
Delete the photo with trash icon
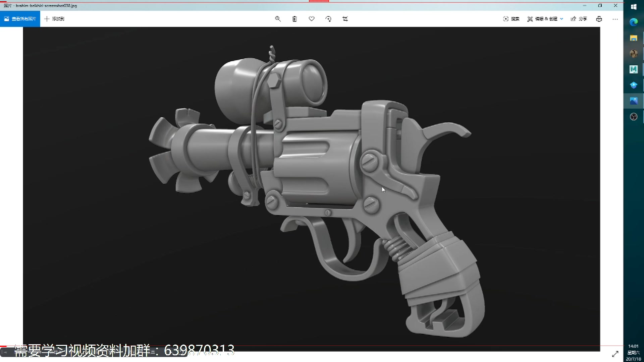click(294, 19)
